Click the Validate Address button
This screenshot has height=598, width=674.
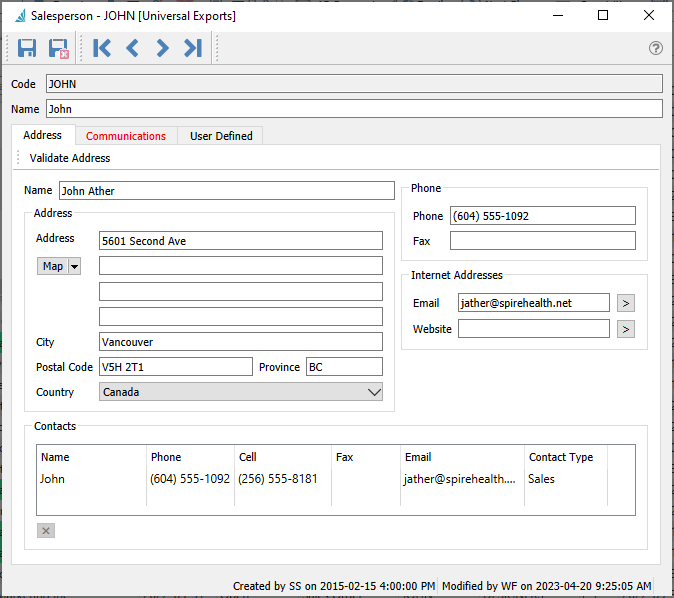point(70,158)
